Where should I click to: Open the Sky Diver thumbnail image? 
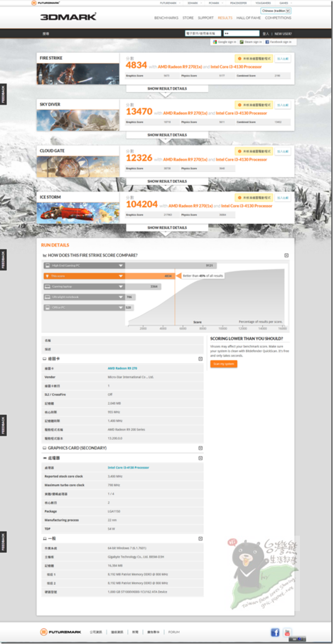78,120
